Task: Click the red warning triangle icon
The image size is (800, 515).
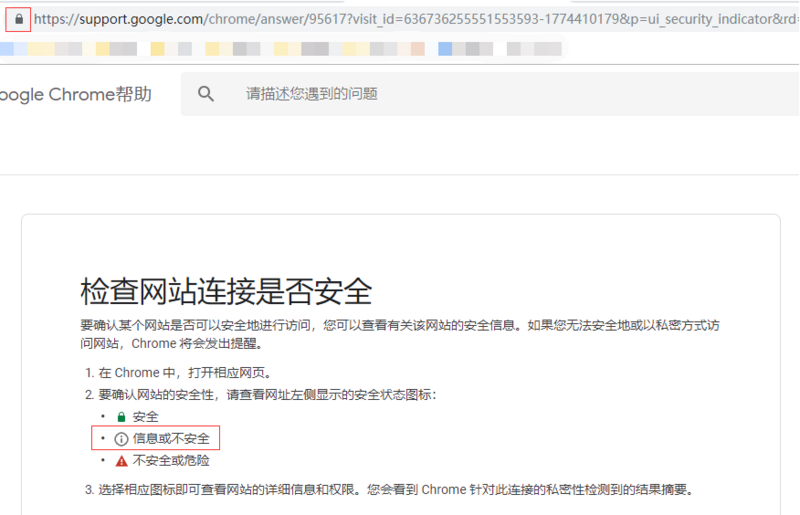Action: click(x=121, y=461)
